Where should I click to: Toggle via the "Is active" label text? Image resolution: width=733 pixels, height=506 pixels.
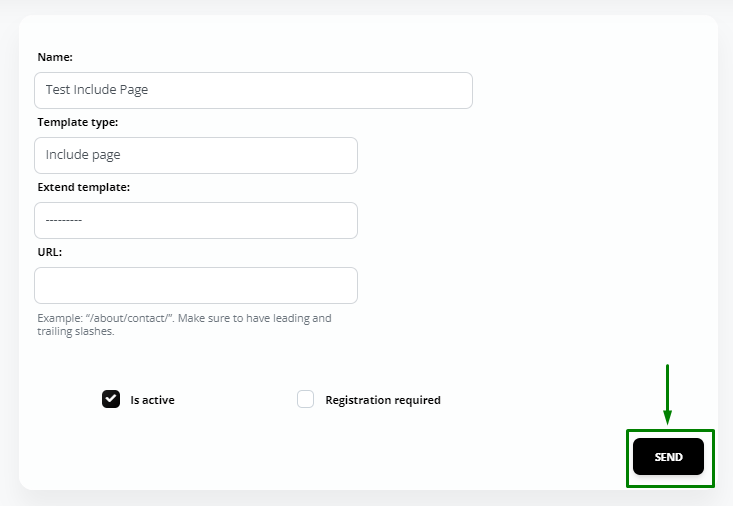[152, 400]
